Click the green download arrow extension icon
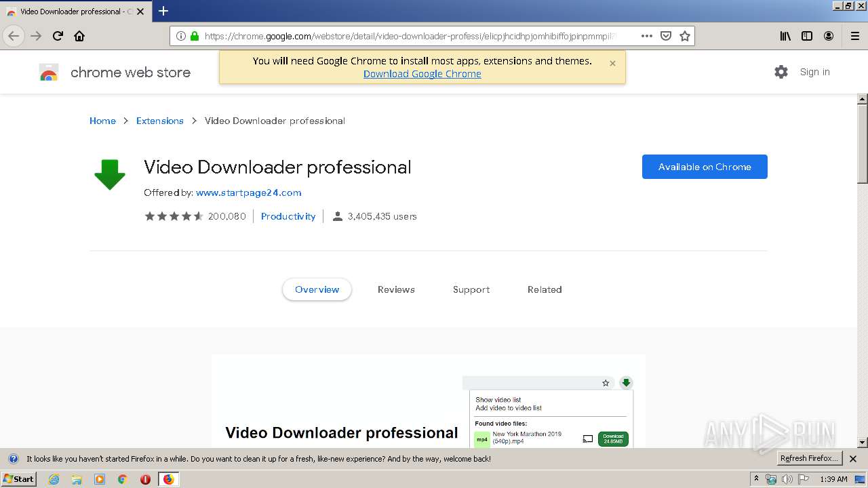 [110, 175]
